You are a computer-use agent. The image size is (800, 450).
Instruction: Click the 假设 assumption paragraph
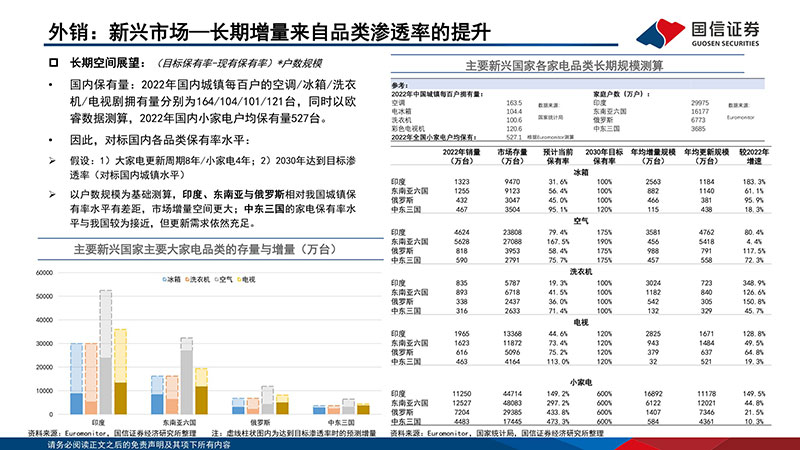click(x=213, y=168)
